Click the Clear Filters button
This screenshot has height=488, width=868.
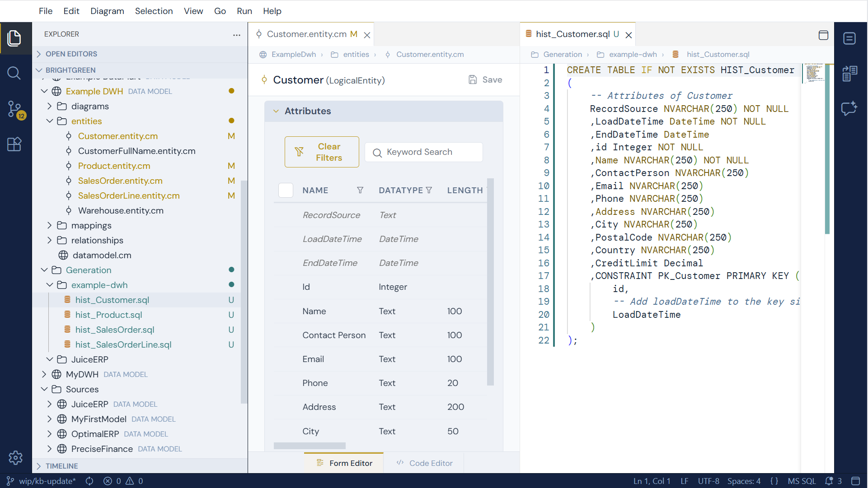(322, 152)
